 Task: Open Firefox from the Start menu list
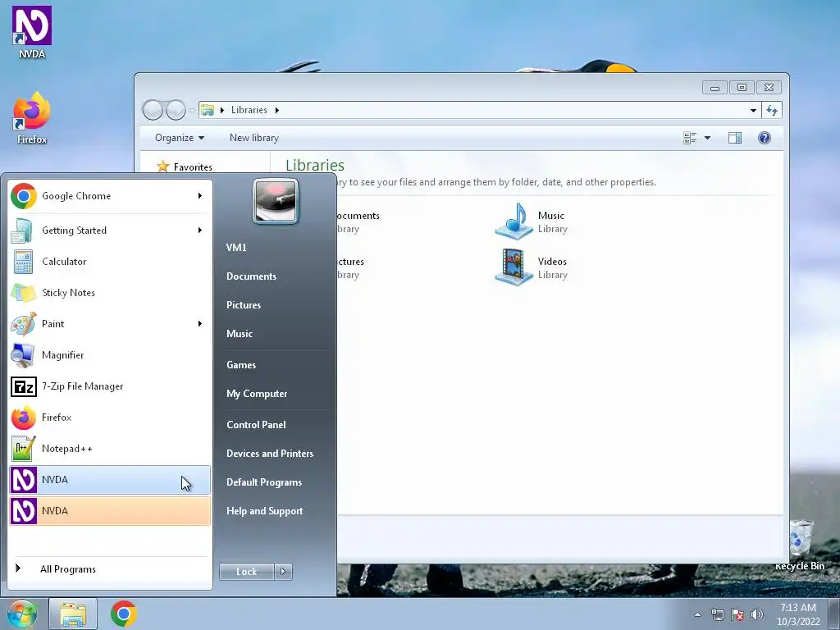(110, 418)
